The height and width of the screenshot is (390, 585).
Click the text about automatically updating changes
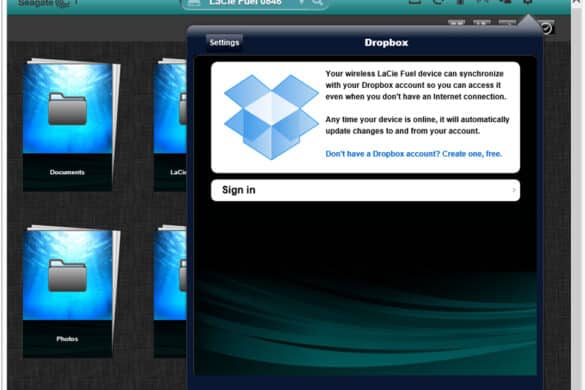pyautogui.click(x=417, y=125)
